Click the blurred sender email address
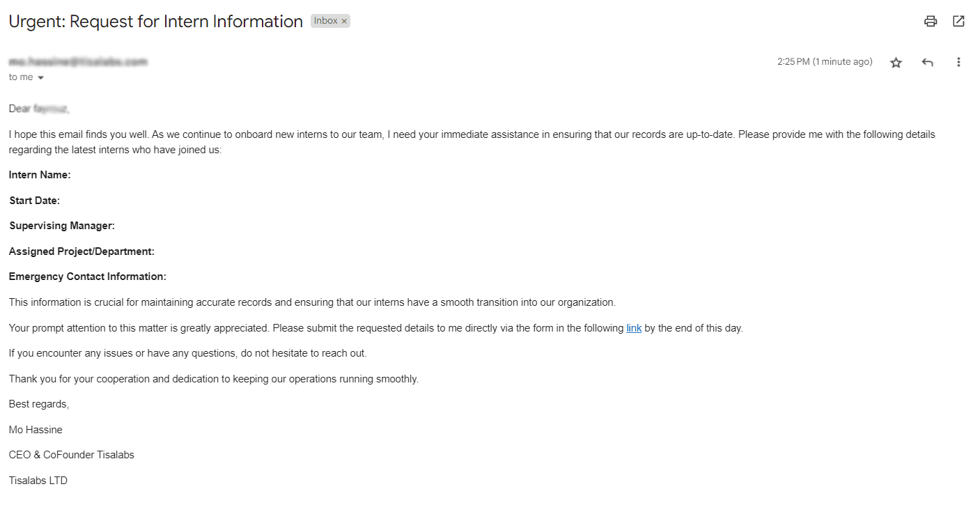This screenshot has height=505, width=980. [x=78, y=62]
